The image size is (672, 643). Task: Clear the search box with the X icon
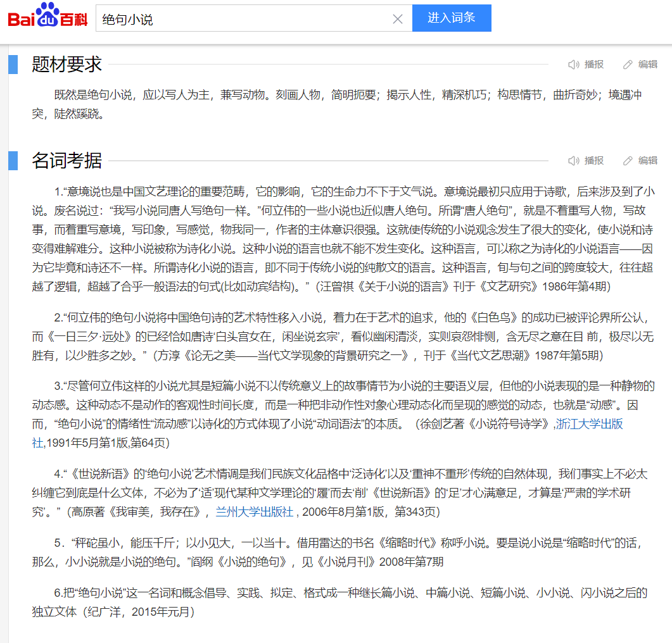coord(398,19)
